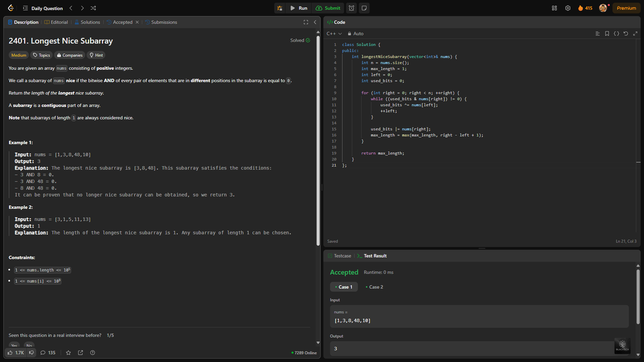
Task: Close the Accepted tab
Action: click(136, 22)
